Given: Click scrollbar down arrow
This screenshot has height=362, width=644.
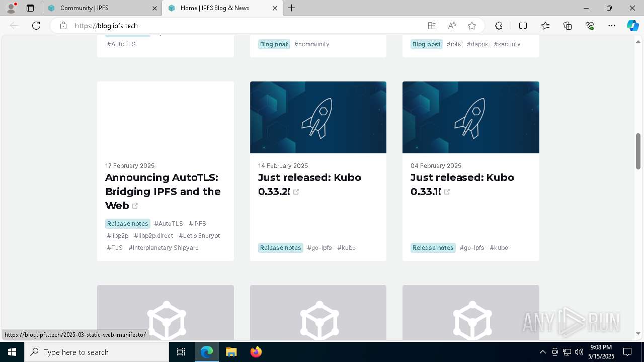Looking at the screenshot, I should coord(638,333).
